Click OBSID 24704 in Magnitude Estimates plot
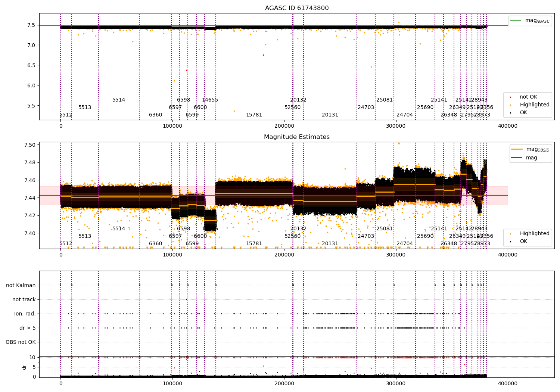 pyautogui.click(x=405, y=243)
